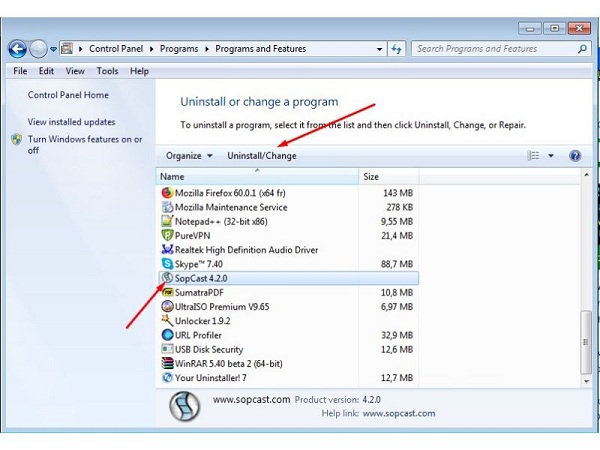
Task: Sort the list by Size column header
Action: [x=371, y=176]
